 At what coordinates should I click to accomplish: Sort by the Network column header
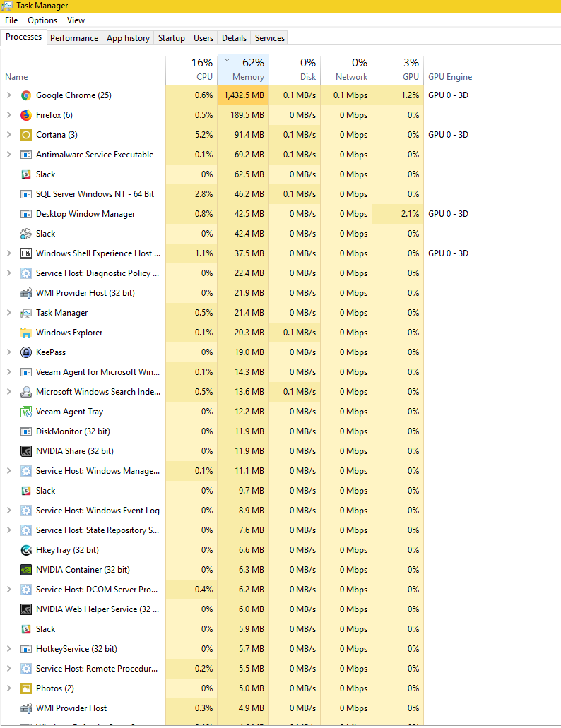346,70
